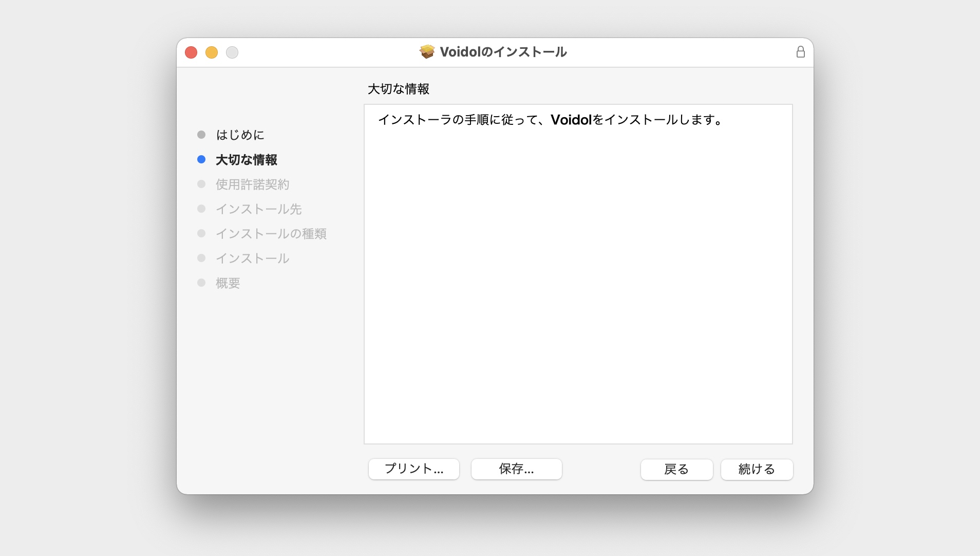Select the はじめに step in the sidebar
Screen dimensions: 980x556
(240, 135)
